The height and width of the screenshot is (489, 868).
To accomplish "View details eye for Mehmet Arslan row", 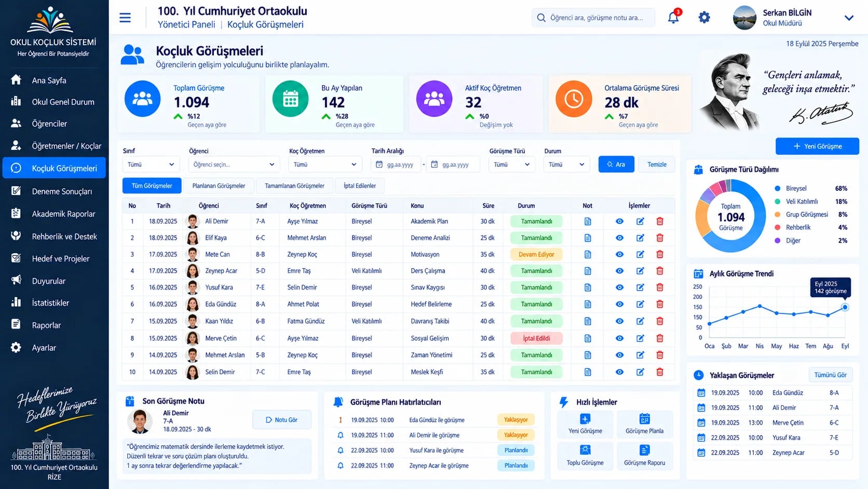I will click(619, 355).
